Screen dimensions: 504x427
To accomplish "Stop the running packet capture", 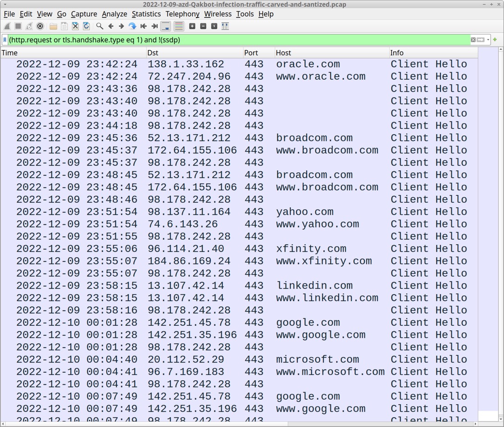I will 18,26.
